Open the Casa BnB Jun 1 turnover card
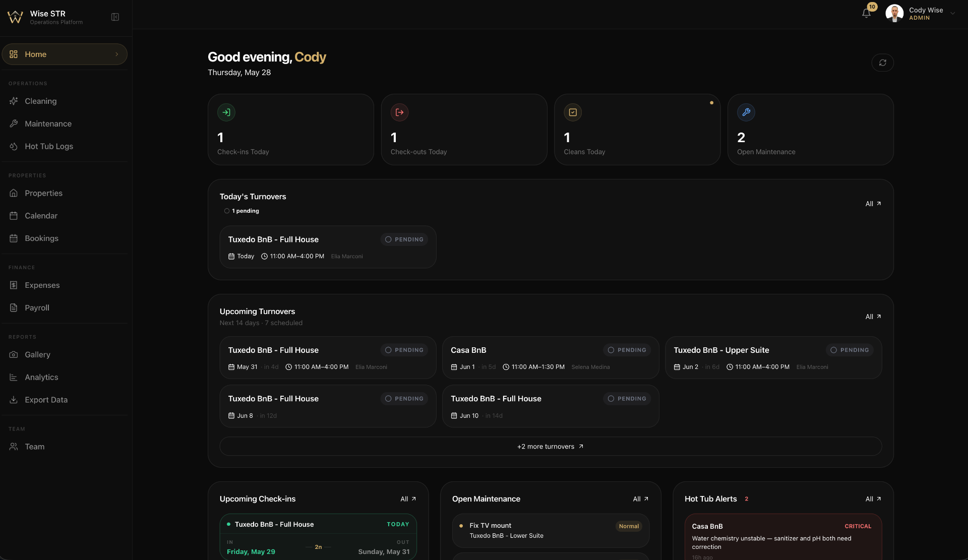The image size is (968, 560). point(551,358)
